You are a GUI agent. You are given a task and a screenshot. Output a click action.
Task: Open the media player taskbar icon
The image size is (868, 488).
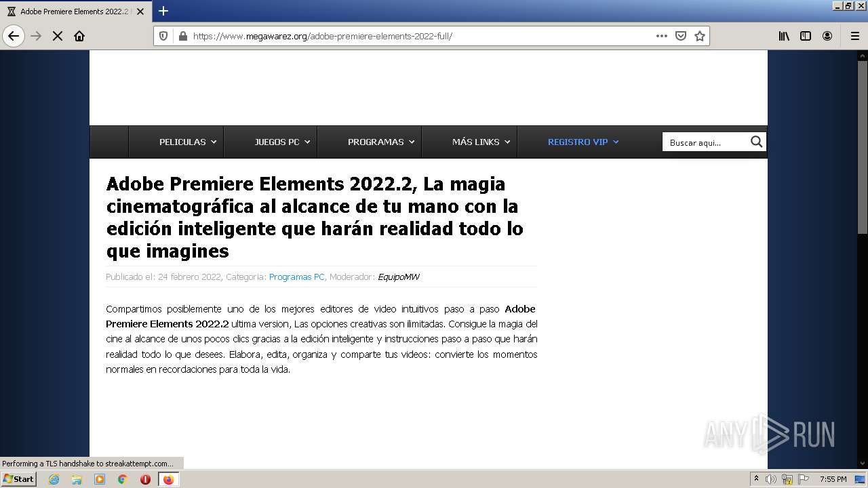[x=100, y=479]
